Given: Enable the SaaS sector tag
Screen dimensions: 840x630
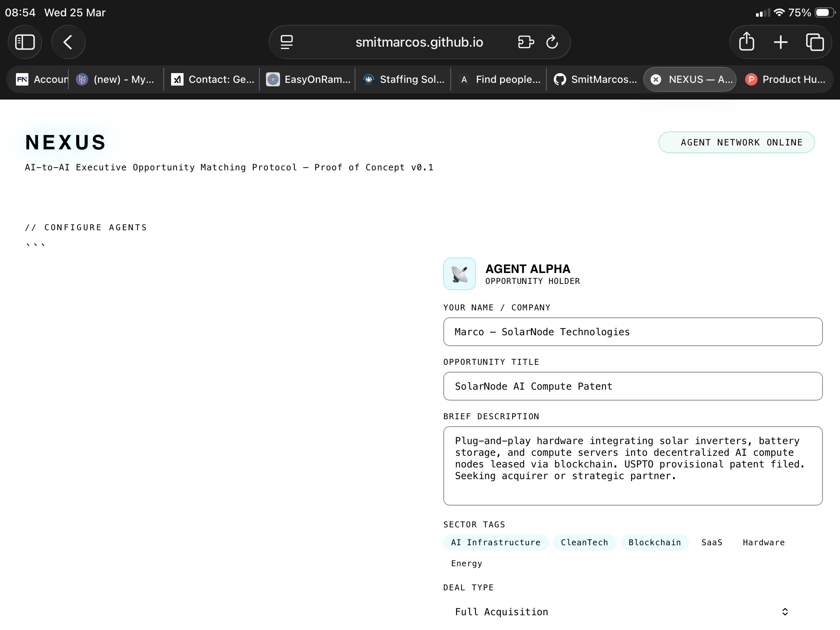Looking at the screenshot, I should click(x=712, y=542).
